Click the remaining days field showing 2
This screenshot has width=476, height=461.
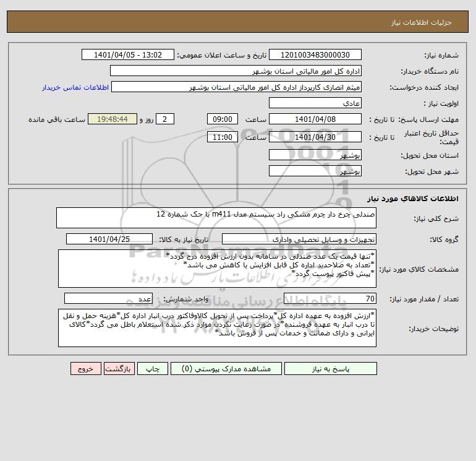[x=165, y=119]
